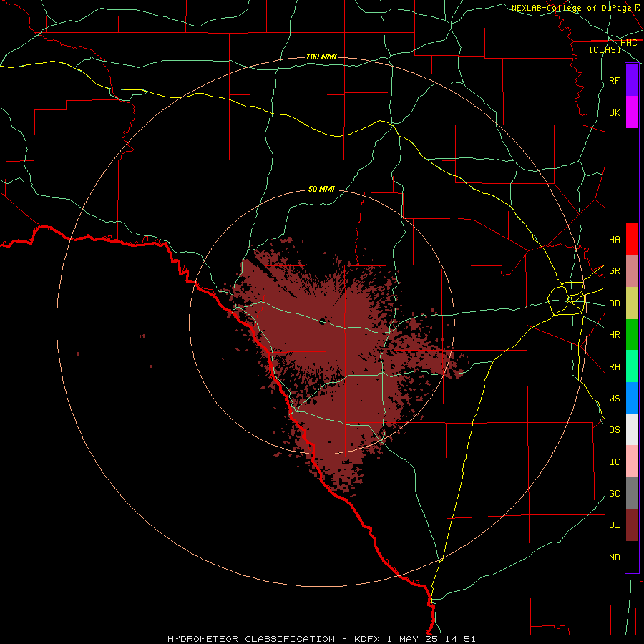644x644 pixels.
Task: Click the UK legend label
Action: tap(615, 112)
